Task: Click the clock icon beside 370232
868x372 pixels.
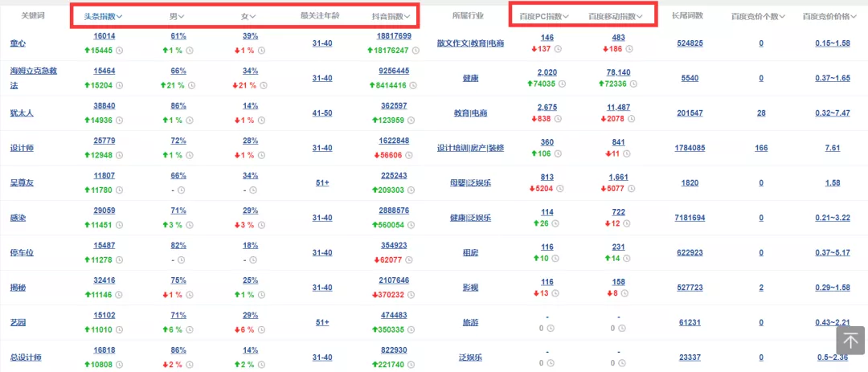Action: (411, 295)
